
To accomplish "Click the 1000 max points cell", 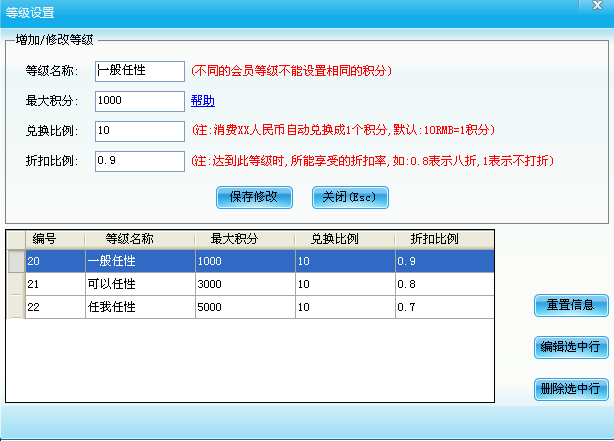I will 245,261.
